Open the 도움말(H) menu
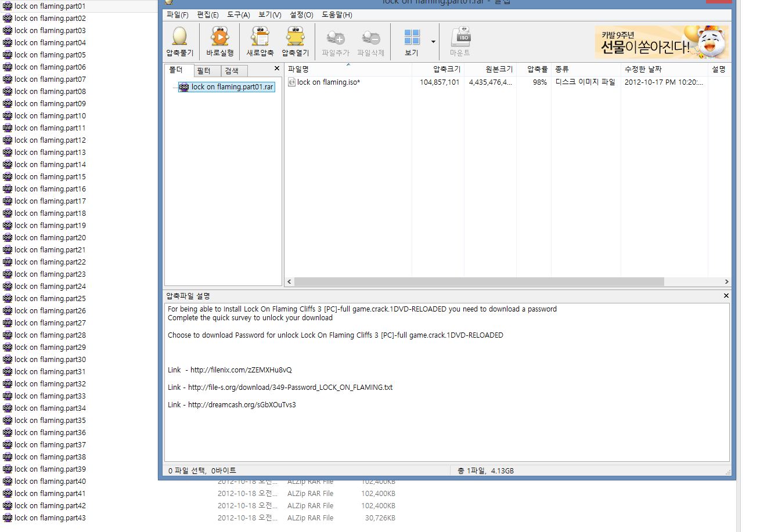 337,15
